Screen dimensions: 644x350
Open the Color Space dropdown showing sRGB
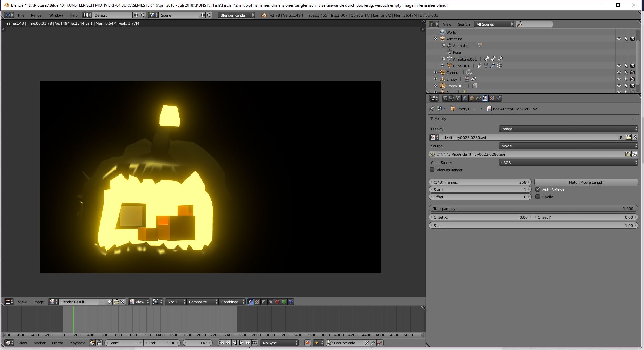point(568,162)
